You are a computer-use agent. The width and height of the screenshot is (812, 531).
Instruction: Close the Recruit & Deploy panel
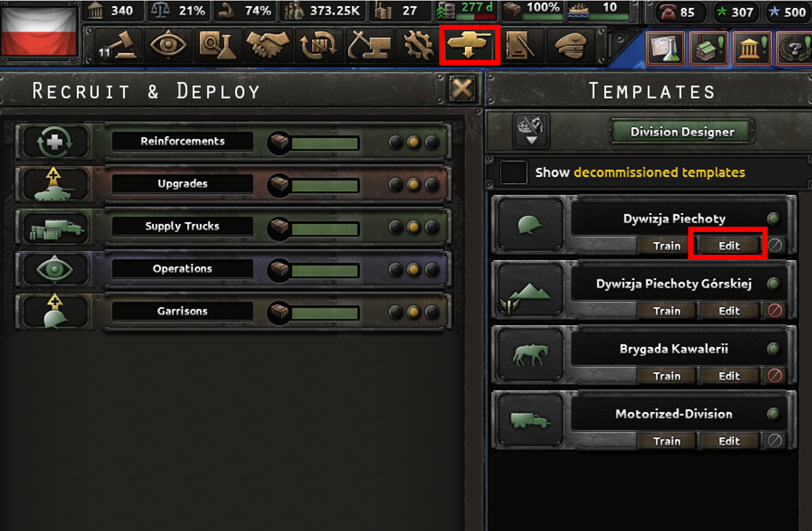point(463,89)
